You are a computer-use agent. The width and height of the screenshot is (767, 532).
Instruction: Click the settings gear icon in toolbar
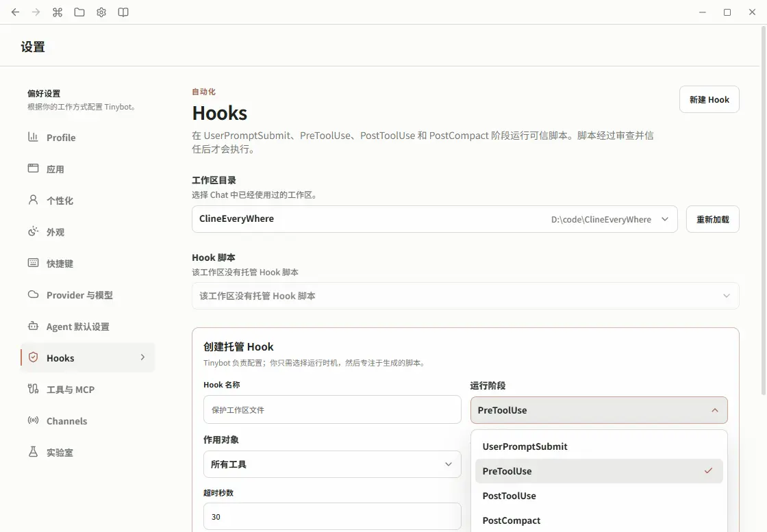pos(101,12)
